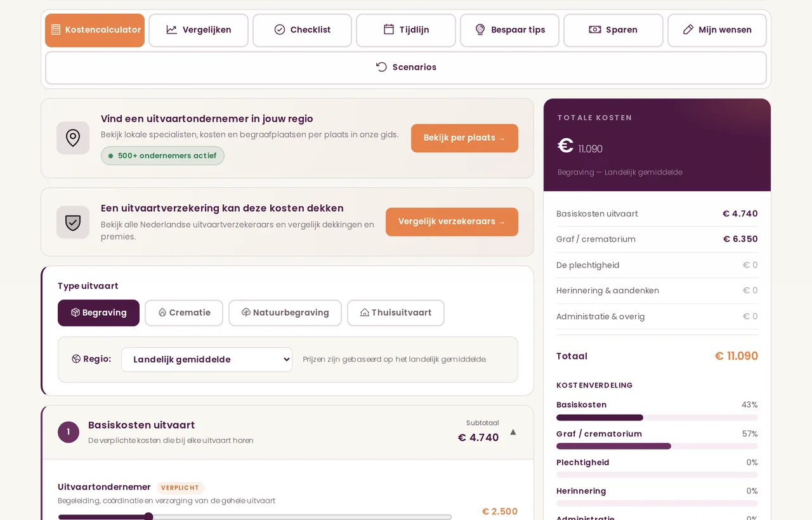Viewport: 812px width, 520px height.
Task: Click the Totaal € 11.090 amount
Action: (x=737, y=356)
